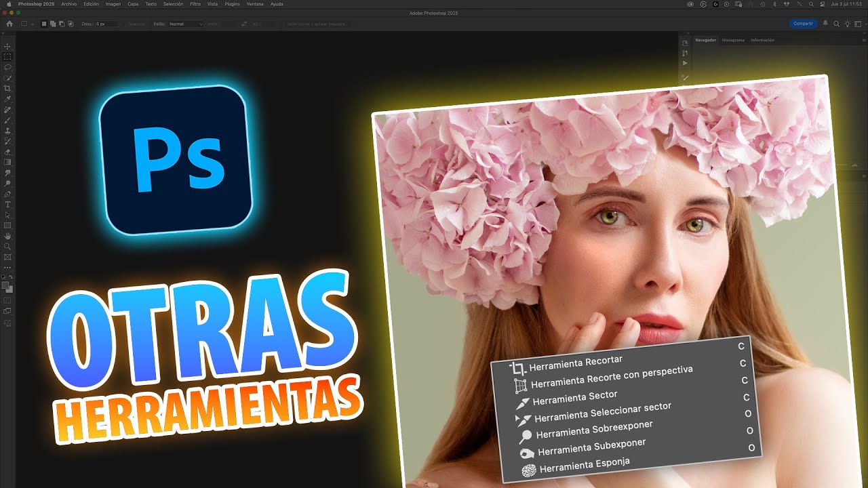Select the Move tool
Image resolution: width=868 pixels, height=488 pixels.
click(8, 47)
